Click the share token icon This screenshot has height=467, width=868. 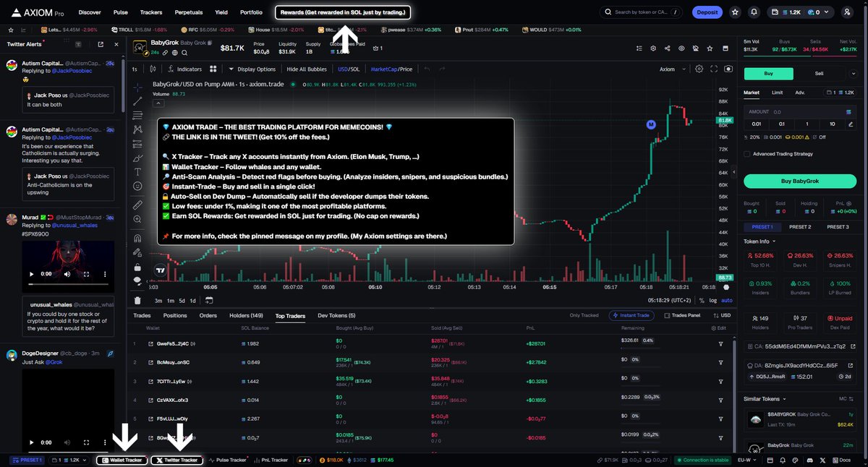[x=667, y=48]
